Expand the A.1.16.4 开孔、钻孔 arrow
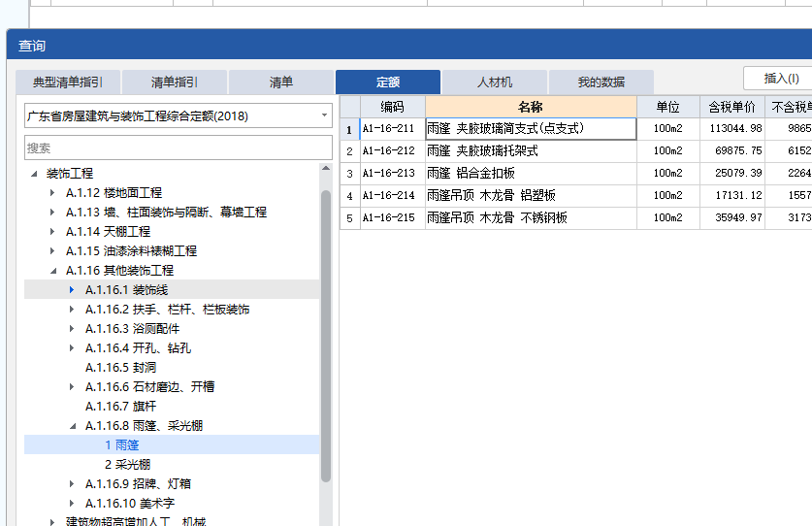 [72, 347]
